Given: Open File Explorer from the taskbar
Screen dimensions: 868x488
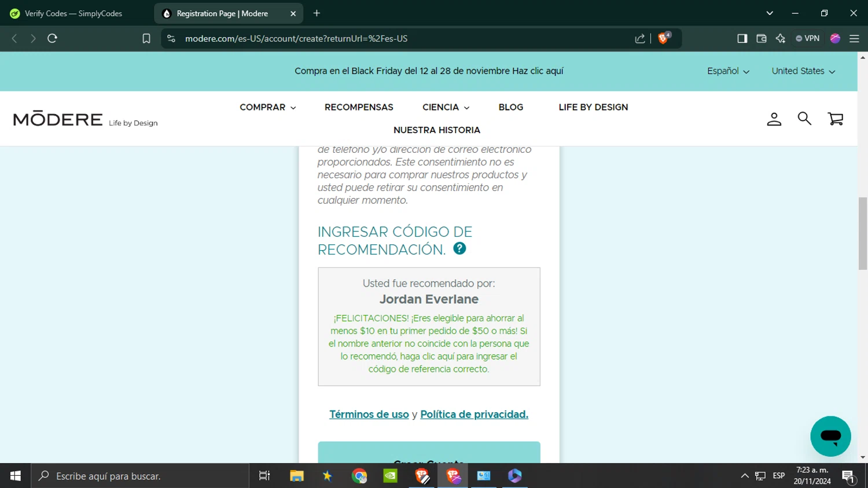Looking at the screenshot, I should point(297,476).
